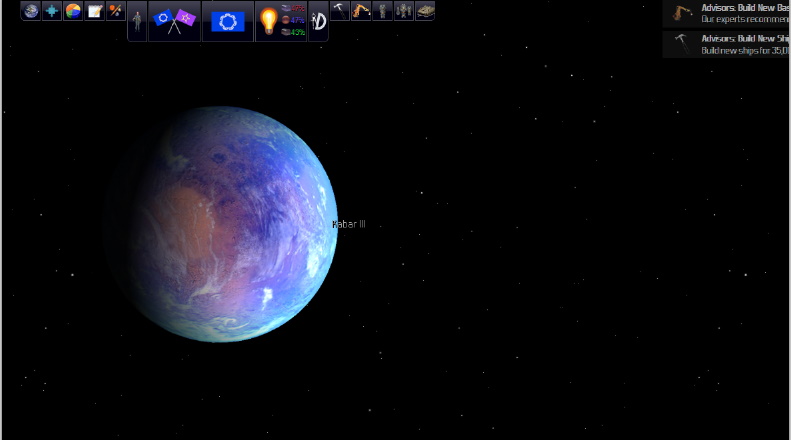Open Advisors: Build New Ships message
Screen dimensions: 791x440
pyautogui.click(x=726, y=44)
